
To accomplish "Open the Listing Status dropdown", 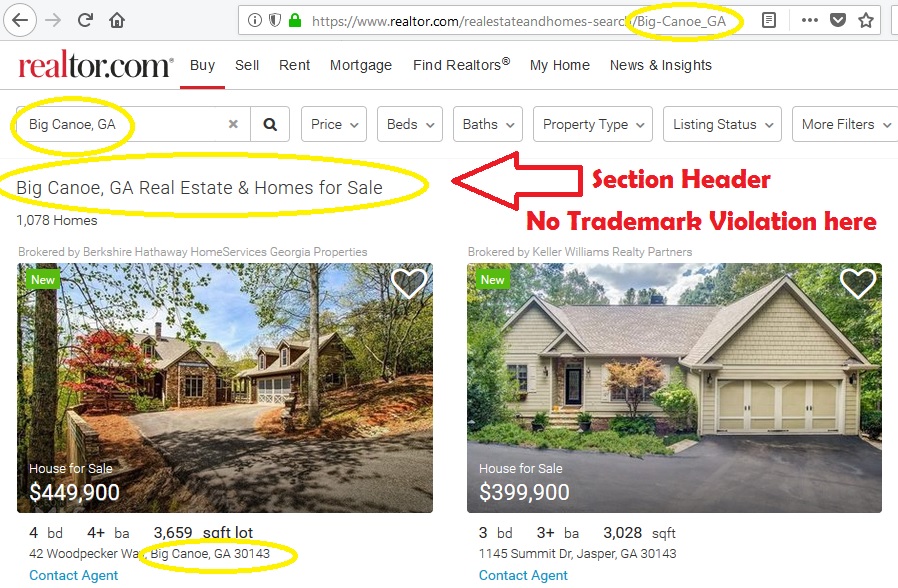I will pos(722,124).
